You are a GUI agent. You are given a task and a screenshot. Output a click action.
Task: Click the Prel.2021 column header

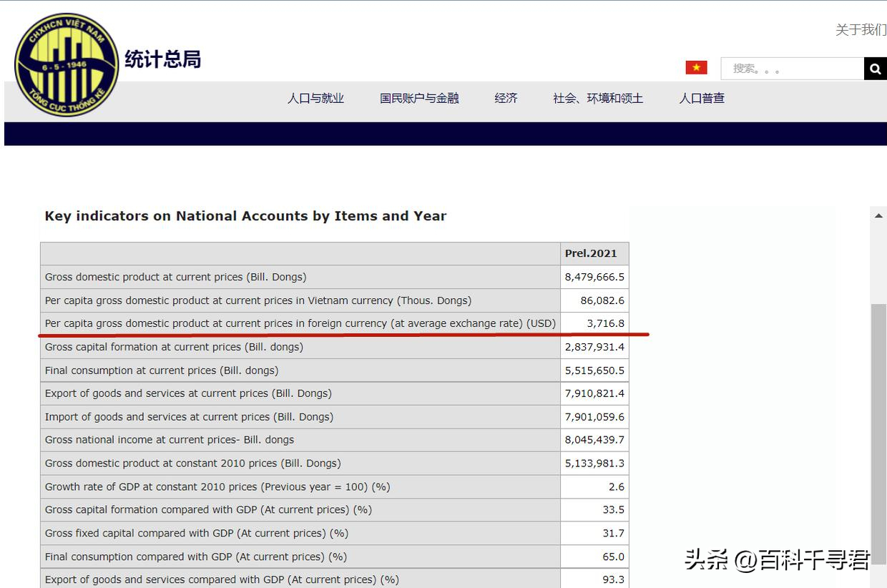[590, 253]
